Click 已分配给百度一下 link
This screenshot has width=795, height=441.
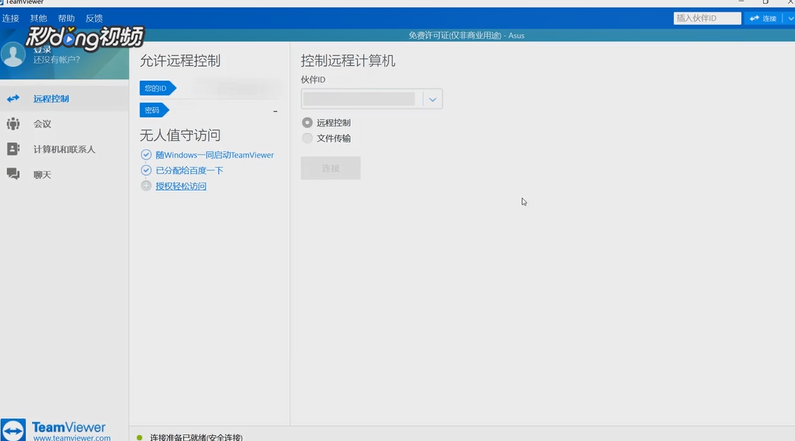click(x=189, y=170)
